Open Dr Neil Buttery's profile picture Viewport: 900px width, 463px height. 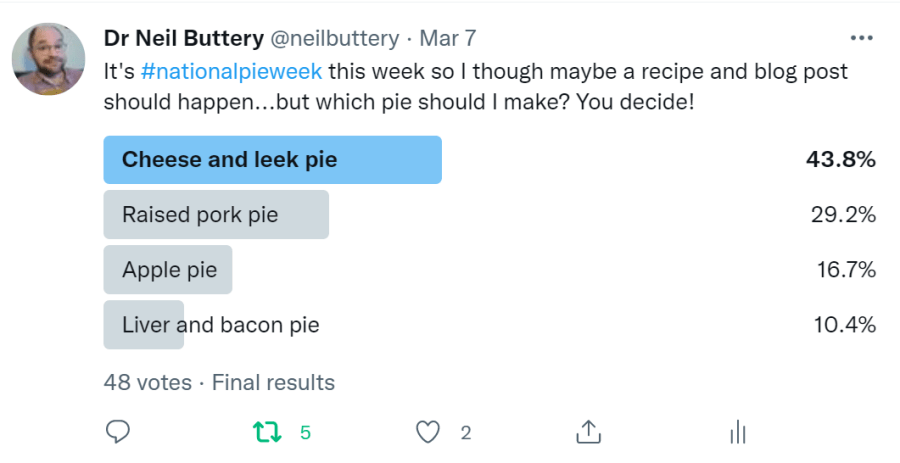48,59
